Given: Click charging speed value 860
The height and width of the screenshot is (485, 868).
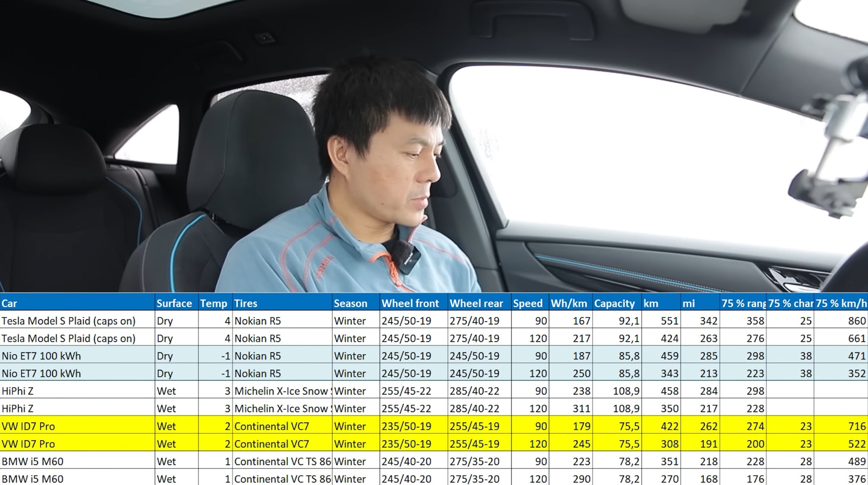Looking at the screenshot, I should click(857, 321).
